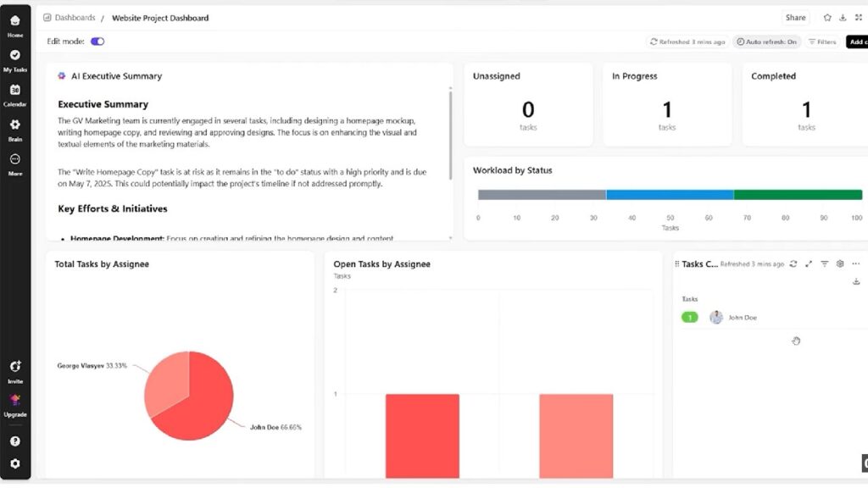Image resolution: width=868 pixels, height=488 pixels.
Task: Toggle the Edit mode switch
Action: 97,42
